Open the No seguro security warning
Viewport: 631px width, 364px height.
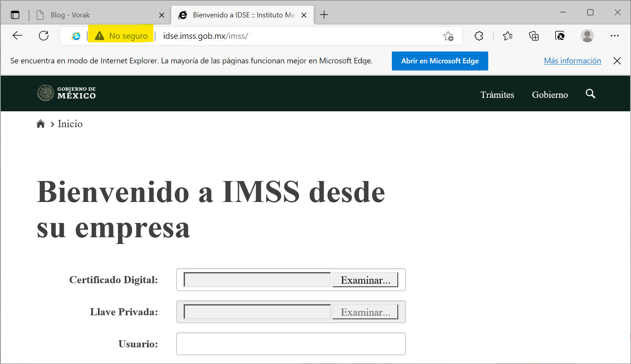(x=121, y=36)
